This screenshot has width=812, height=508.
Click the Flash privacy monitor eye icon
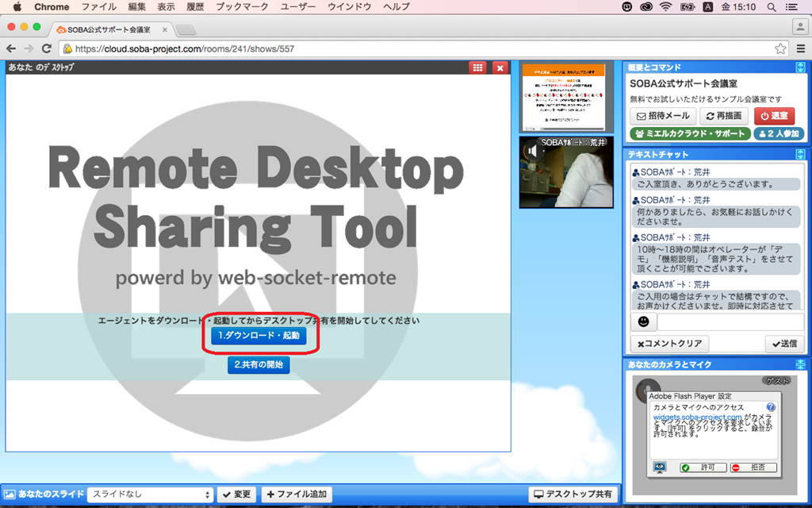pyautogui.click(x=660, y=468)
